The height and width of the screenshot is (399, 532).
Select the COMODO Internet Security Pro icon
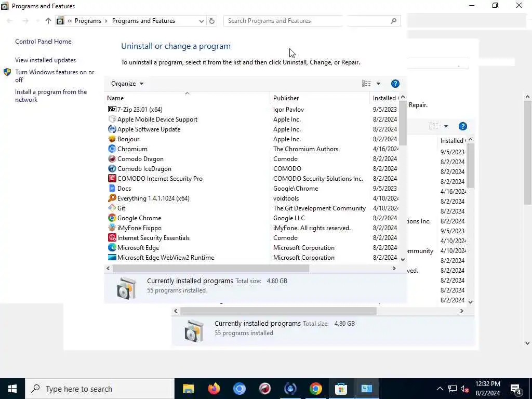pos(112,178)
